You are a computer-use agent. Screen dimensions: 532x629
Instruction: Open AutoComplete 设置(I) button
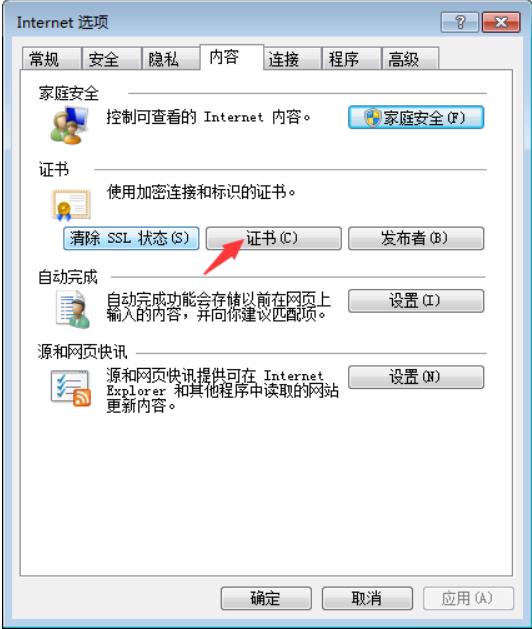pos(416,301)
